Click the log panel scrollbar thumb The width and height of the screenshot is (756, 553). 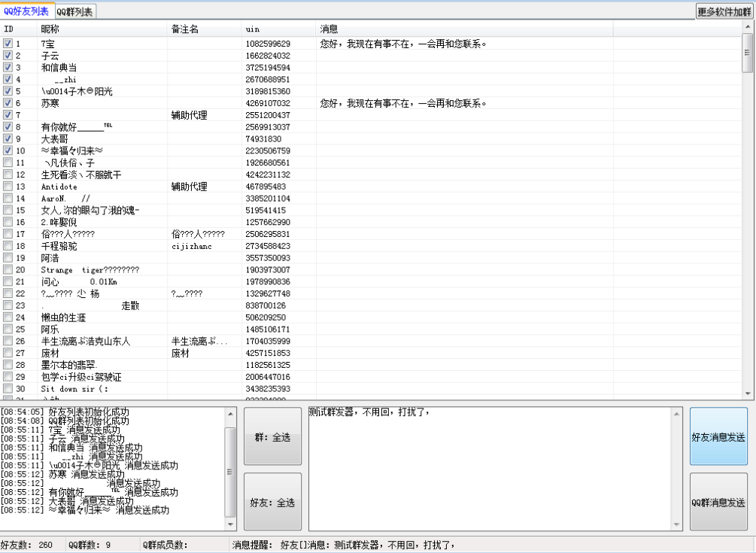point(230,472)
